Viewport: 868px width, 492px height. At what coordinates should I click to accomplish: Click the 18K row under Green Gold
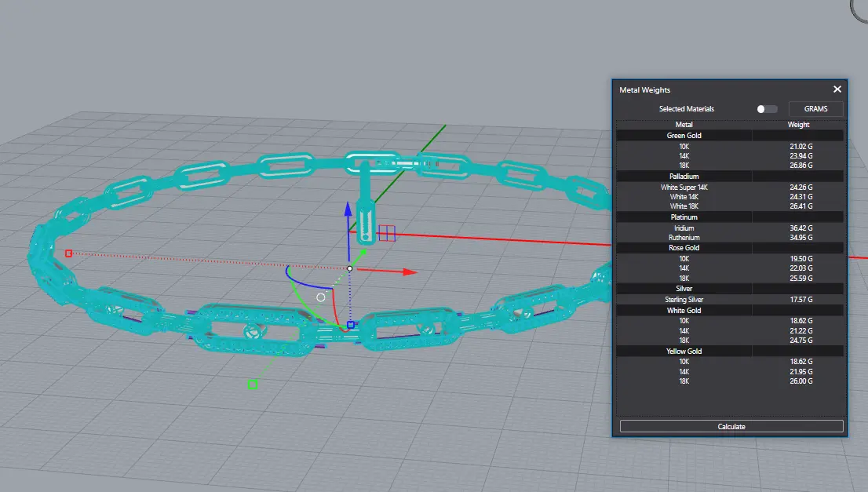point(730,166)
